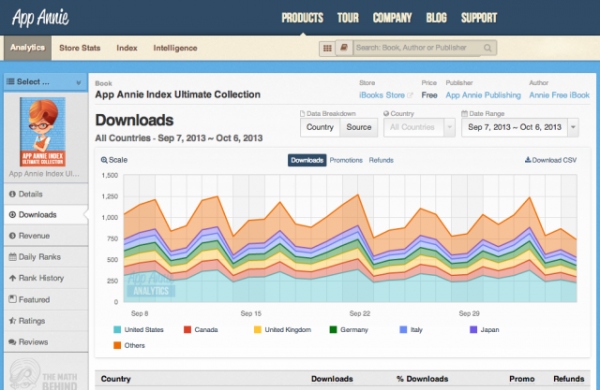Click the book icon next to search field
The height and width of the screenshot is (390, 600).
pyautogui.click(x=344, y=48)
